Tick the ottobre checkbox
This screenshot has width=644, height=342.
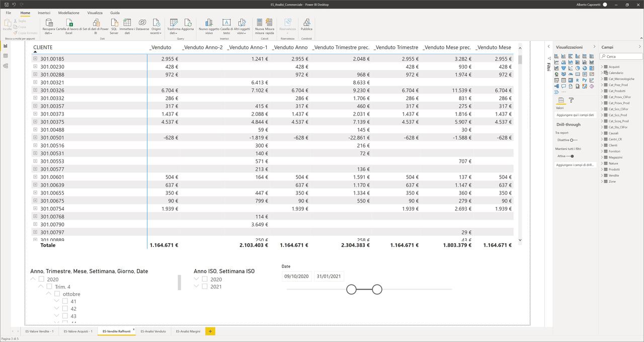(57, 294)
